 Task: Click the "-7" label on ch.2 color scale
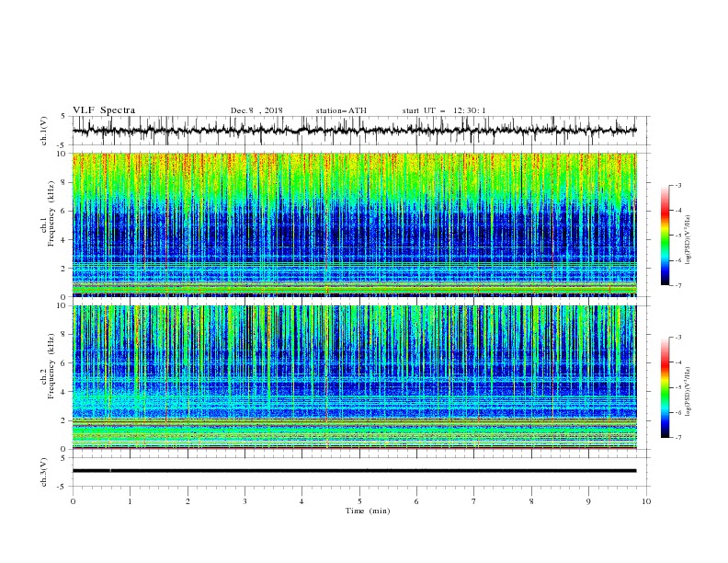678,438
